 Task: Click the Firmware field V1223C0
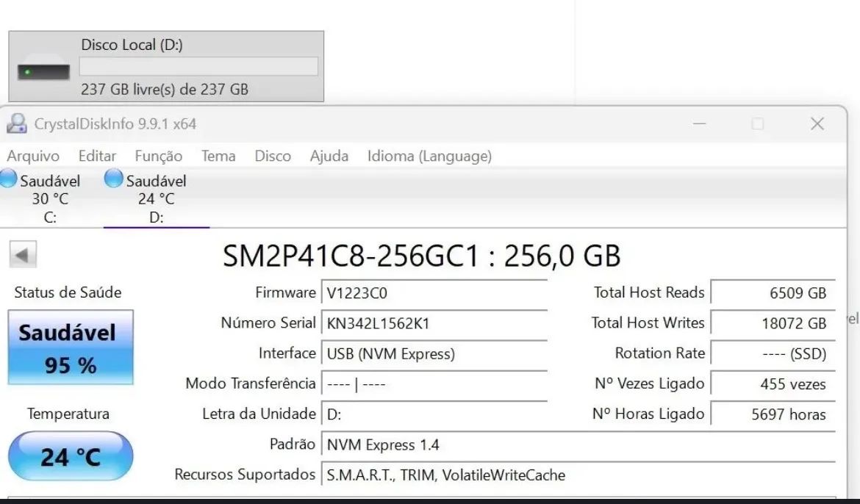click(434, 293)
